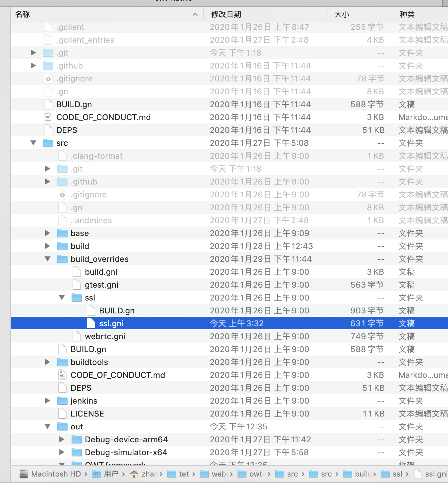448x483 pixels.
Task: Click the Macintosh HD disk icon in path bar
Action: pos(24,474)
